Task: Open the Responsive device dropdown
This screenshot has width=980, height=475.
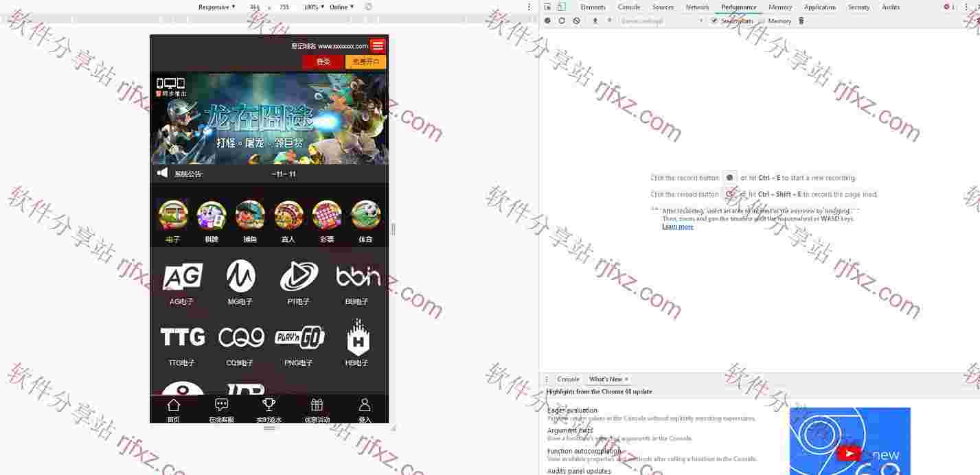Action: (x=216, y=7)
